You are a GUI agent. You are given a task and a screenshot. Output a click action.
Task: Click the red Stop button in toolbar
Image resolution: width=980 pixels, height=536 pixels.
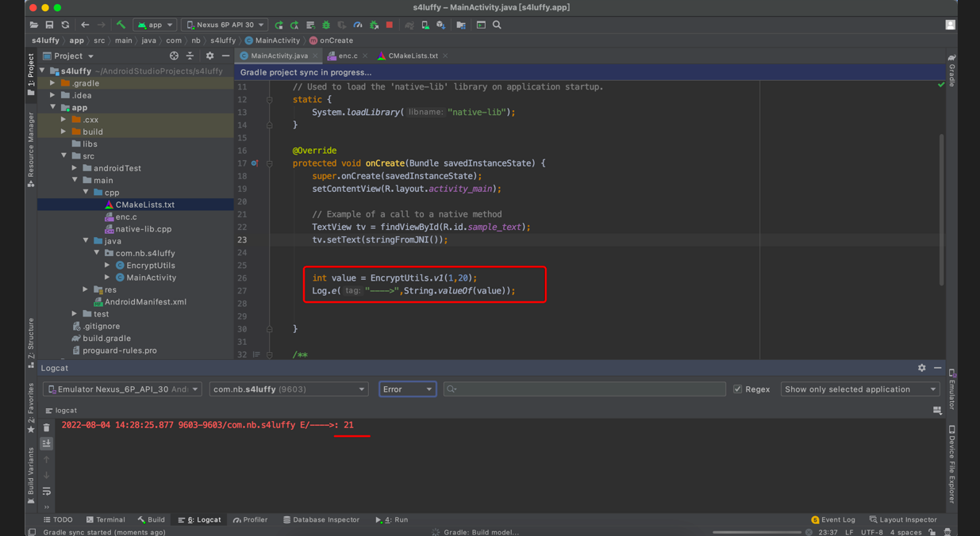tap(389, 25)
